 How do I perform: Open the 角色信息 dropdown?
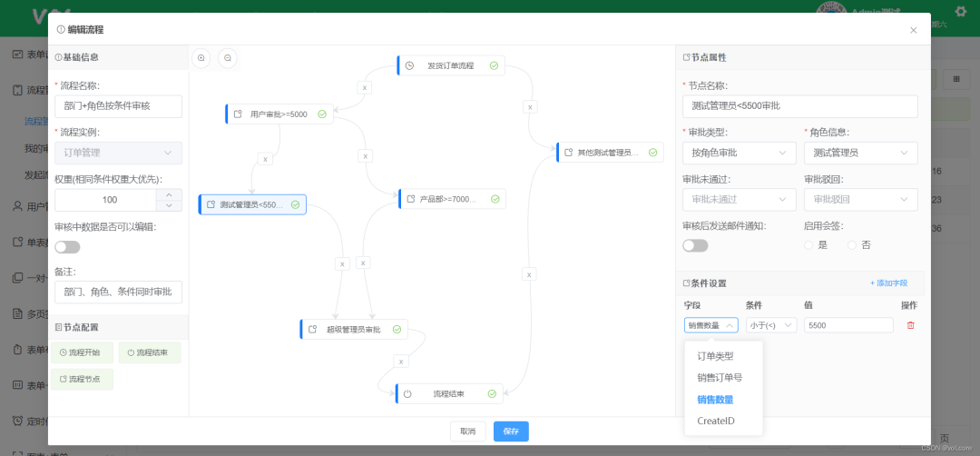[x=861, y=153]
